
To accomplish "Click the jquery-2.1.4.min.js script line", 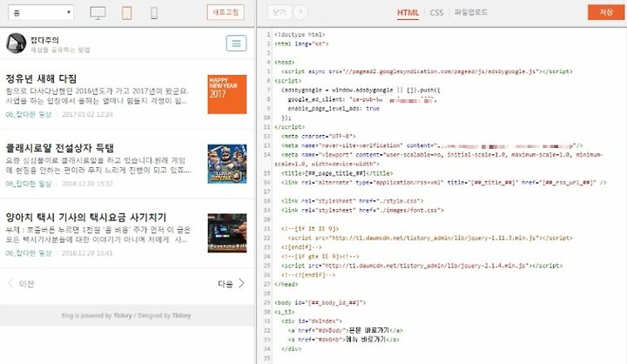I will [421, 266].
